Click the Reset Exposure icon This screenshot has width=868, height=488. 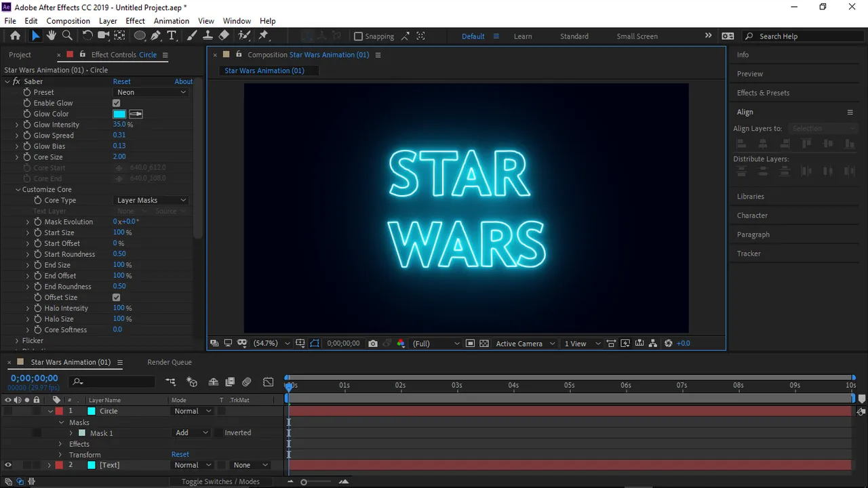click(x=669, y=344)
